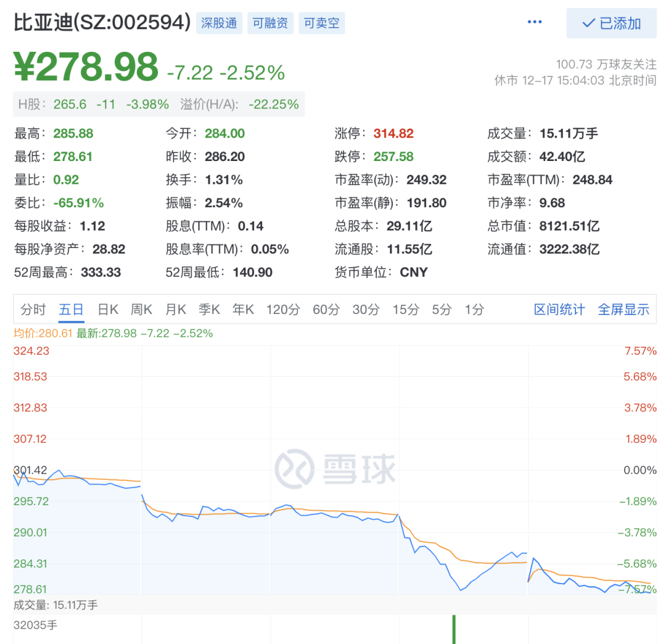Click the 换手 value 1.31%
The width and height of the screenshot is (666, 644).
(x=224, y=180)
